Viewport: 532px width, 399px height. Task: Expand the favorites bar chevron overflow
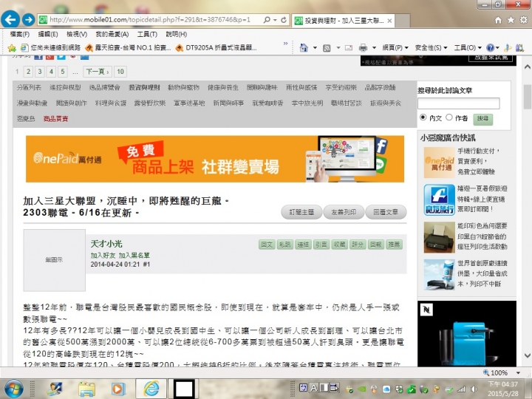click(x=285, y=44)
